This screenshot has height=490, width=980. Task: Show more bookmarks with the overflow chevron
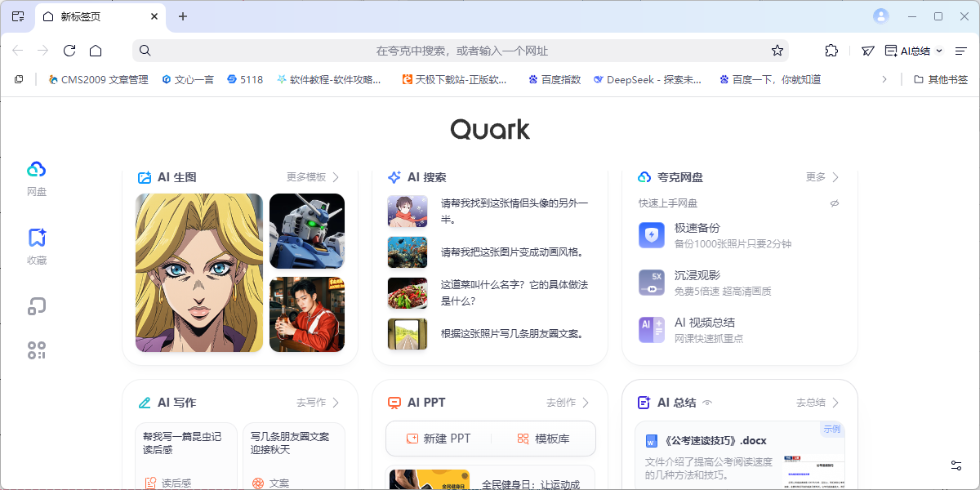pyautogui.click(x=884, y=79)
